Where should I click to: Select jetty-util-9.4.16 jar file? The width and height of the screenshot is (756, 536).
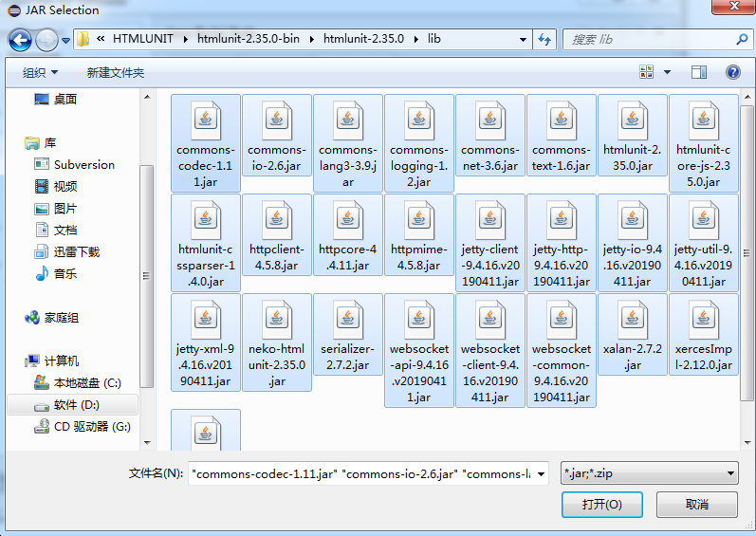704,243
